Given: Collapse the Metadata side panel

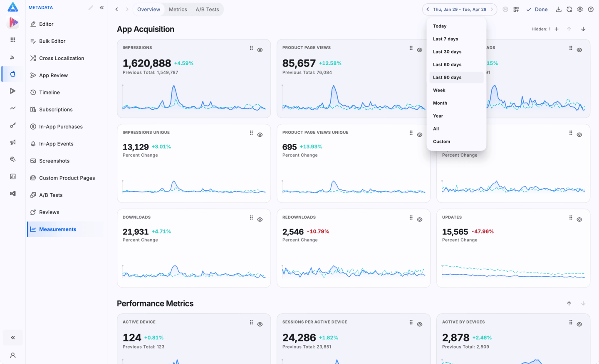Looking at the screenshot, I should (101, 7).
